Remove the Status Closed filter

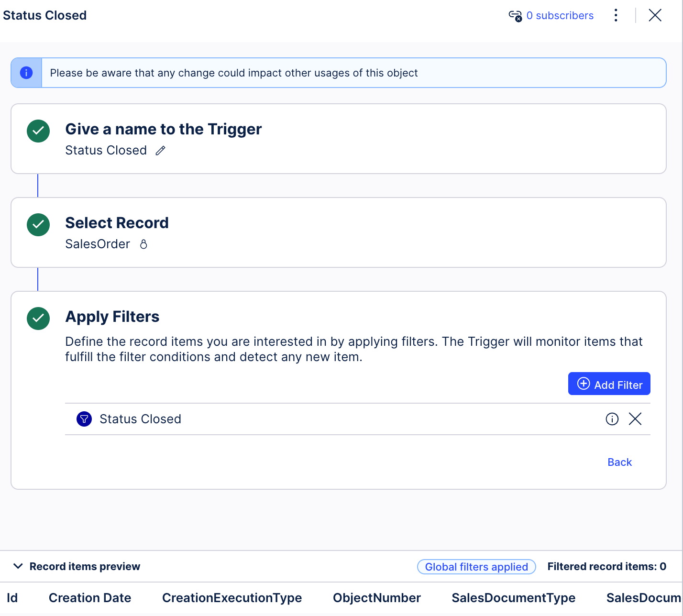[635, 419]
